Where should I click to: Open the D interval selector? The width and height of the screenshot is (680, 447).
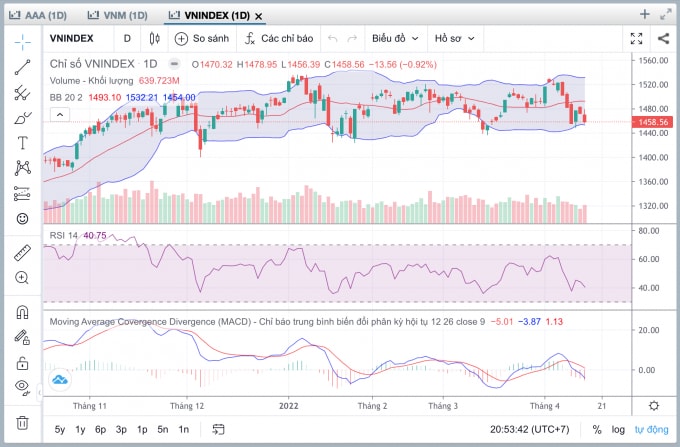tap(127, 39)
